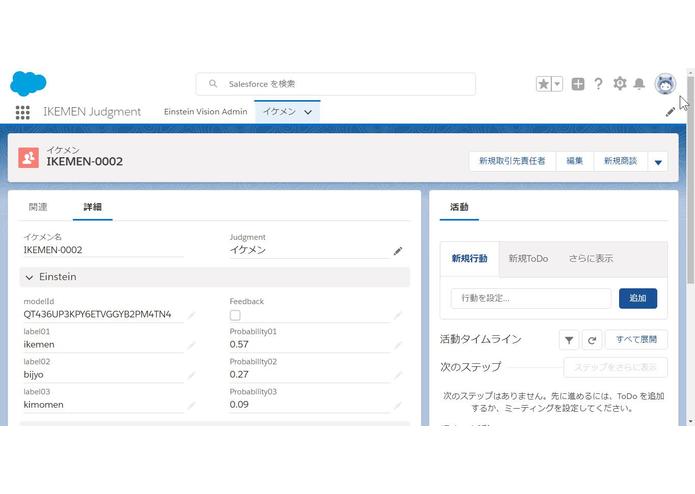Edit the Judgment field with the pencil icon
This screenshot has width=695, height=494.
398,251
